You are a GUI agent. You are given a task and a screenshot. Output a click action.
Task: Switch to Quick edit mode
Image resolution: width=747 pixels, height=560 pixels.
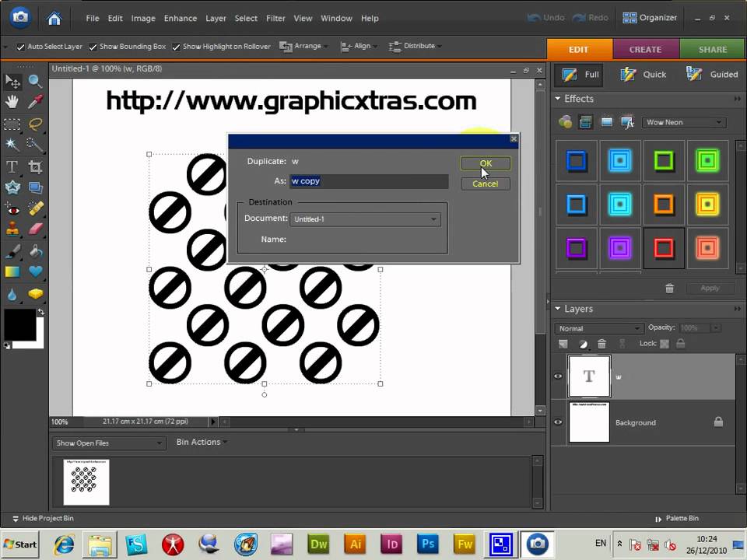tap(644, 75)
